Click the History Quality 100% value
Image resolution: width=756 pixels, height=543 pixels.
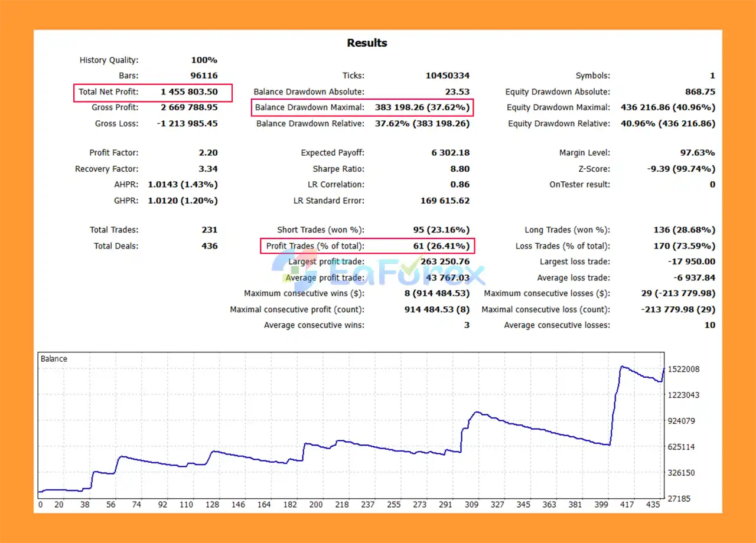point(204,60)
